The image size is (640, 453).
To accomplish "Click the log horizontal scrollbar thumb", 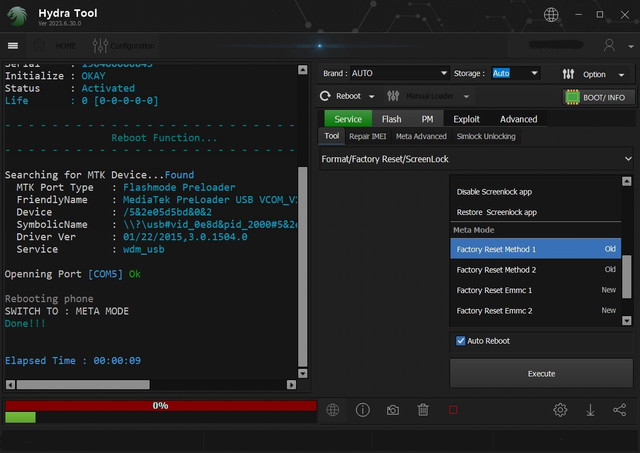I will pyautogui.click(x=83, y=384).
